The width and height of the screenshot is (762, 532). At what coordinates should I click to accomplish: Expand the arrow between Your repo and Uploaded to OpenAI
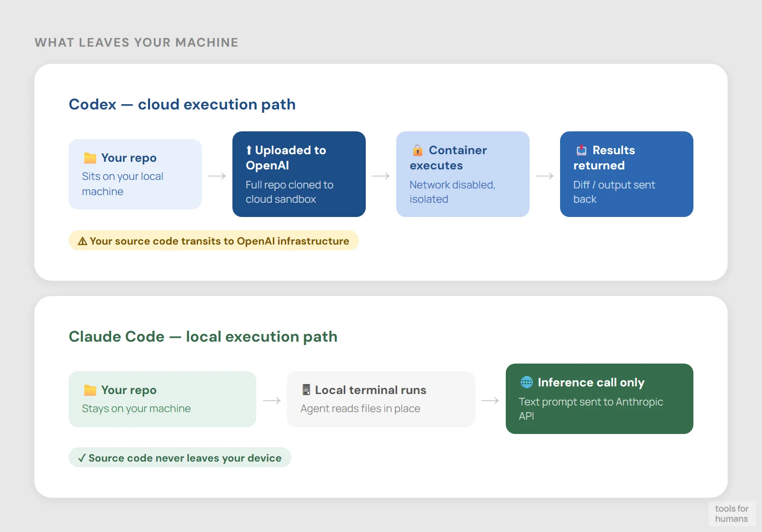tap(218, 176)
